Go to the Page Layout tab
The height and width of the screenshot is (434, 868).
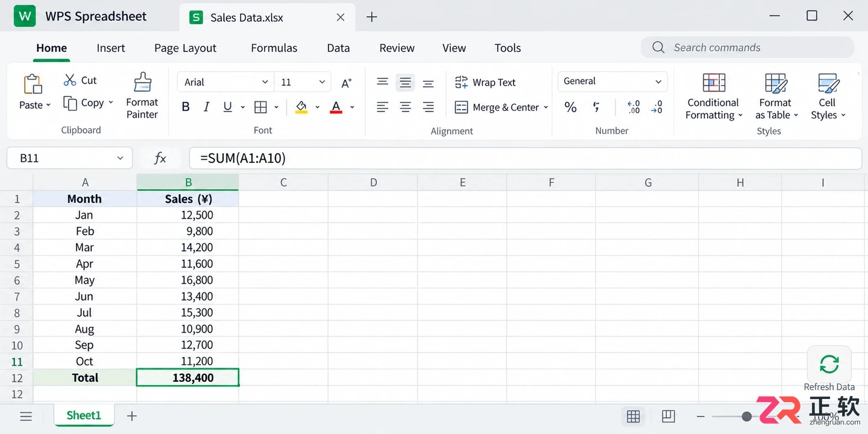coord(185,48)
